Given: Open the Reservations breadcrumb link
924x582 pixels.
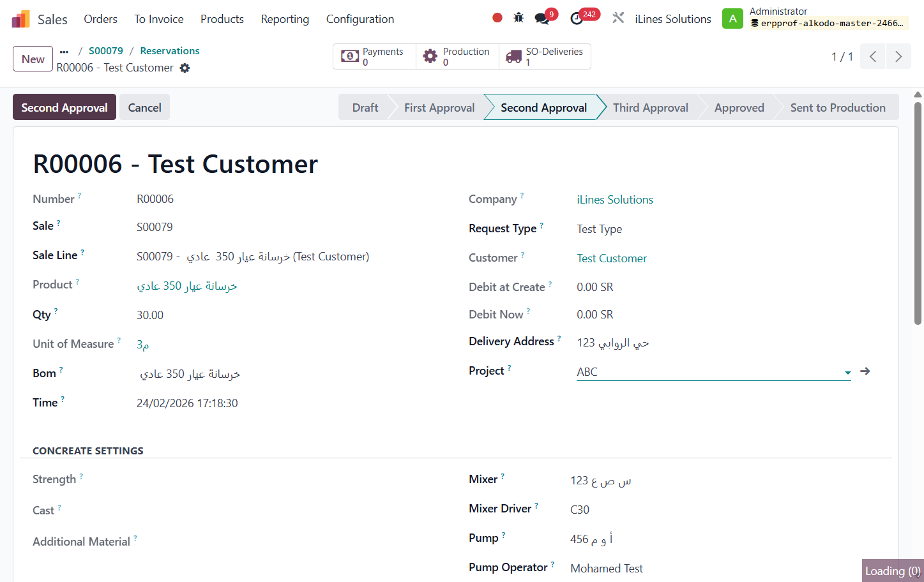Looking at the screenshot, I should pyautogui.click(x=170, y=51).
